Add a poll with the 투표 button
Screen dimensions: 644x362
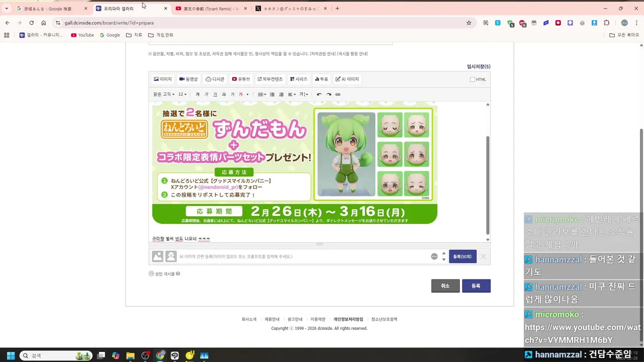point(321,79)
